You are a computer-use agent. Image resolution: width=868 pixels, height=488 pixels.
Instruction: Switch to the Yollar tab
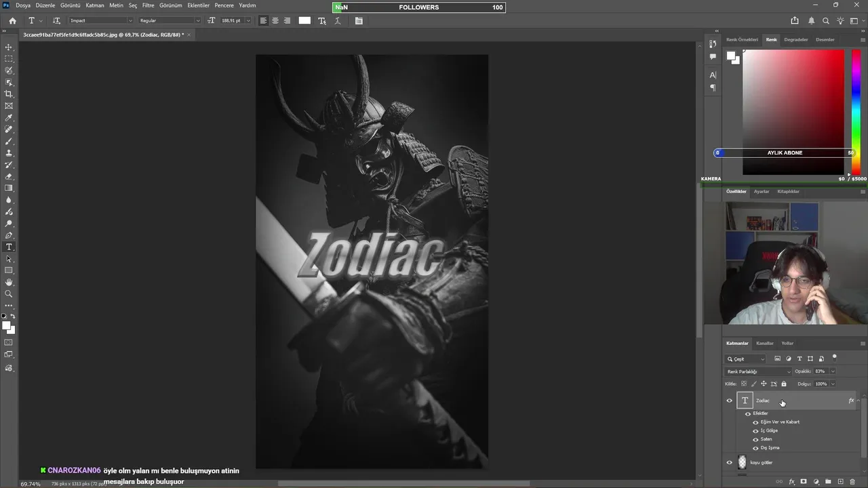(x=787, y=343)
